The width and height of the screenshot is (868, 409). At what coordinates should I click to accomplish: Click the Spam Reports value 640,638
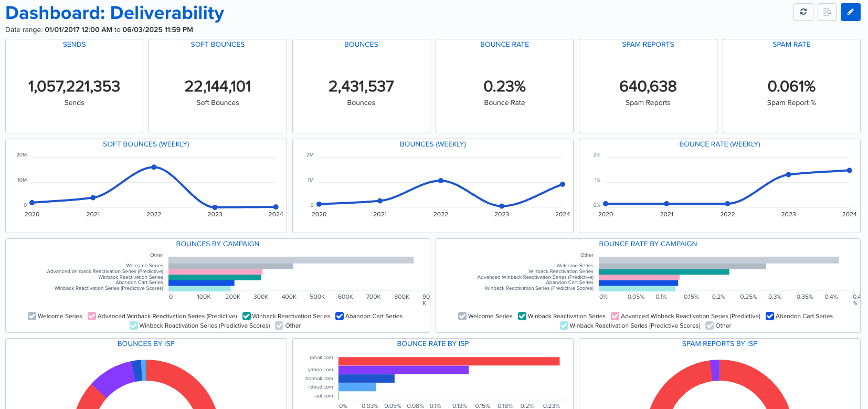(648, 86)
